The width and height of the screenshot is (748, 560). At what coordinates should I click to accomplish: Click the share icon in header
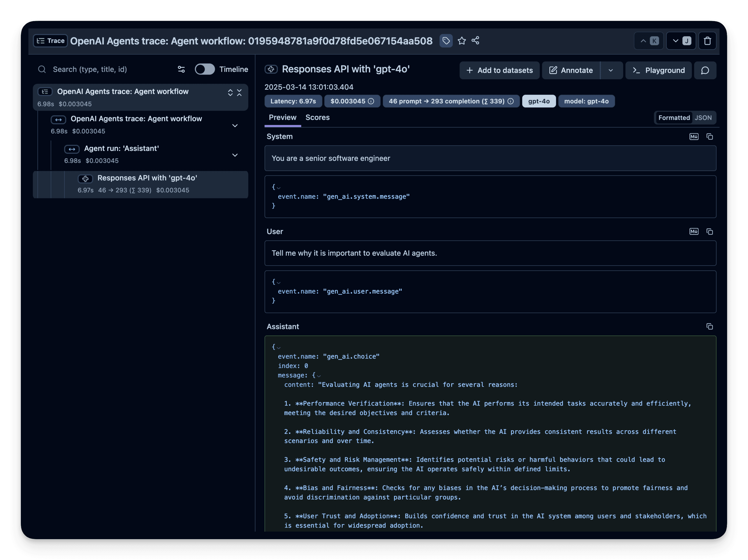point(475,41)
